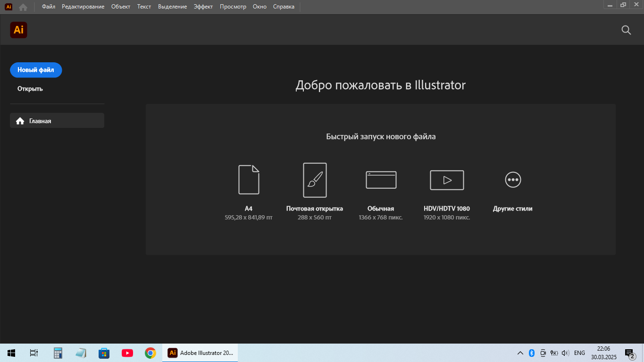644x362 pixels.
Task: Click the Adobe Illustrator taskbar button
Action: (x=200, y=353)
